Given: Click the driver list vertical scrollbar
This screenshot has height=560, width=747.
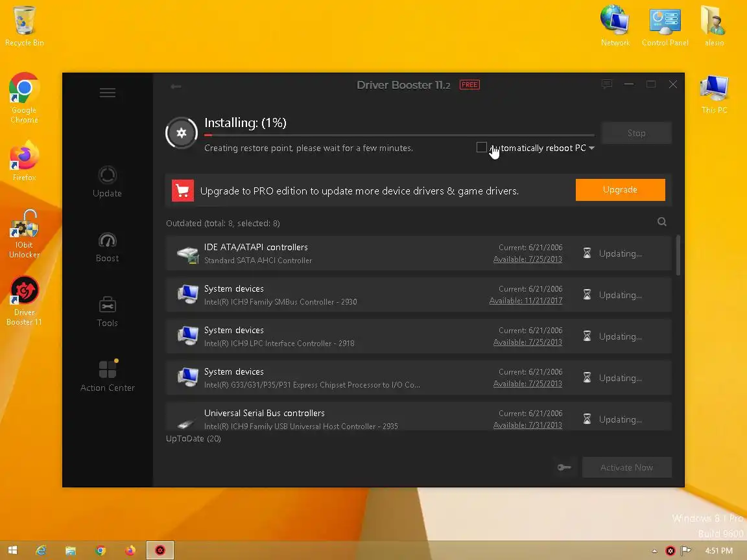Looking at the screenshot, I should 678,255.
